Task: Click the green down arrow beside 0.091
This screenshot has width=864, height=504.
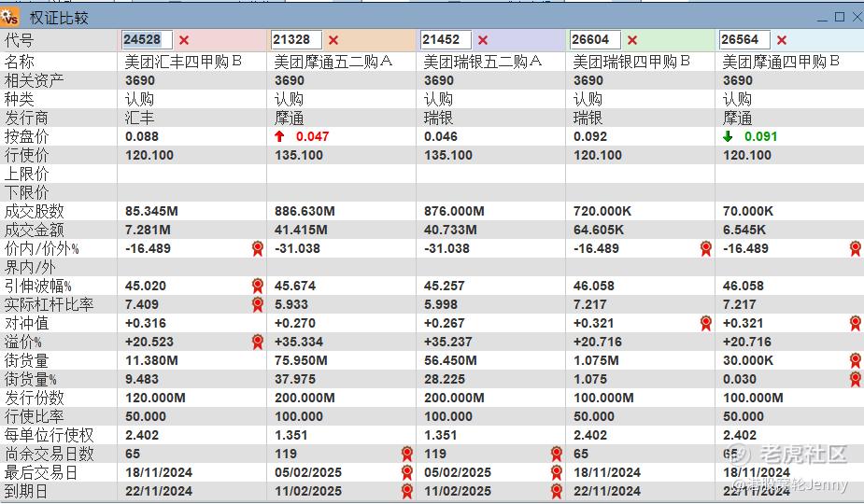Action: [x=728, y=136]
